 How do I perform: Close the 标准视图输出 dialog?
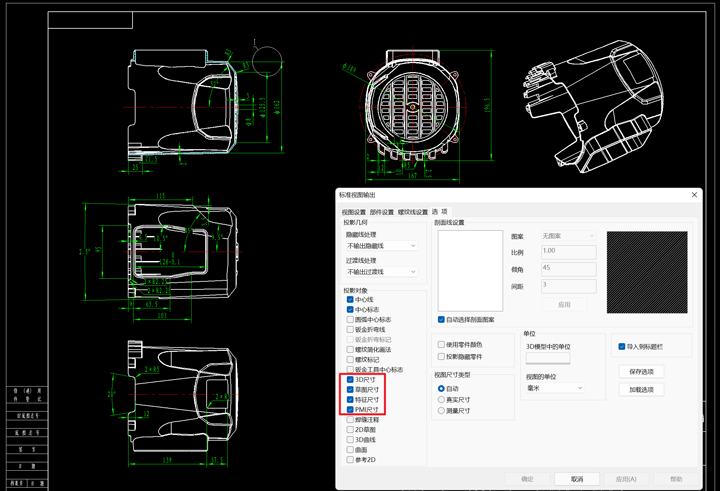click(x=695, y=194)
